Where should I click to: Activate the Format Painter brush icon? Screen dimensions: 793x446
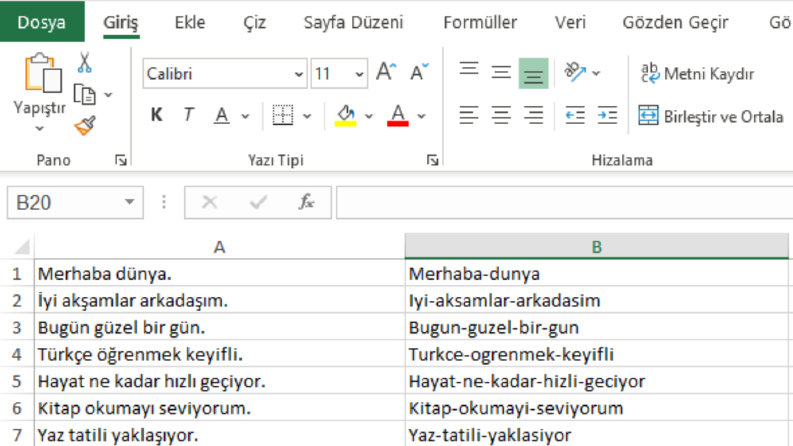[84, 125]
